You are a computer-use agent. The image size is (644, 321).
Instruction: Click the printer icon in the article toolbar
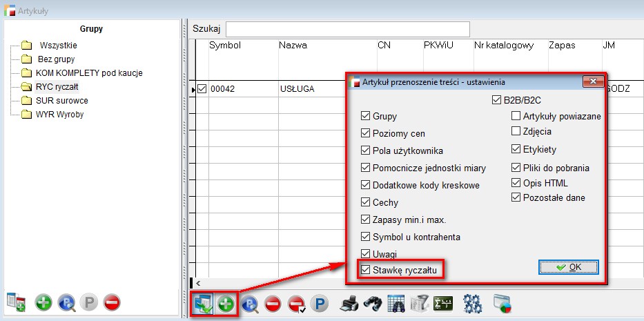[350, 304]
